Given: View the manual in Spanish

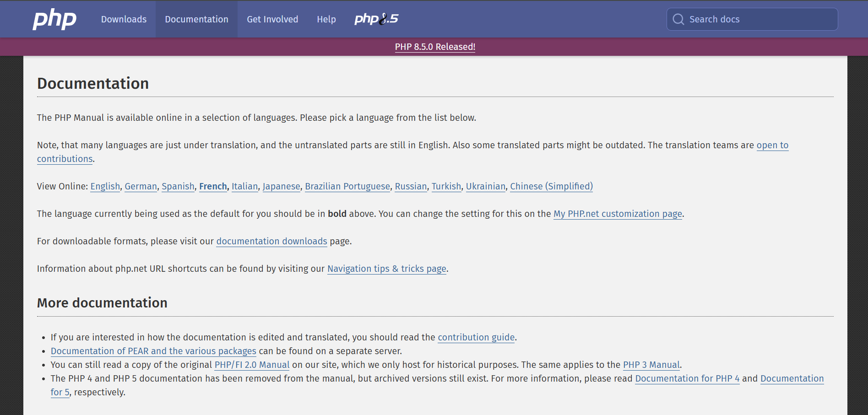Looking at the screenshot, I should pos(178,186).
